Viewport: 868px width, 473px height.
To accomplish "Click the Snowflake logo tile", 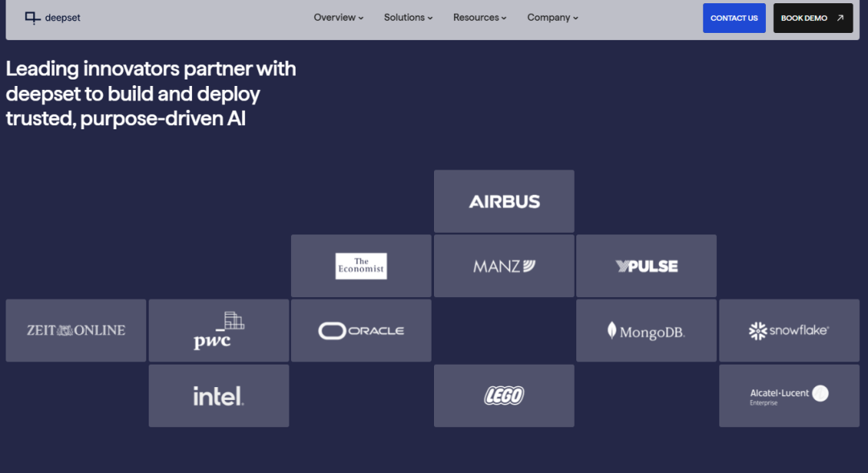I will click(x=789, y=331).
